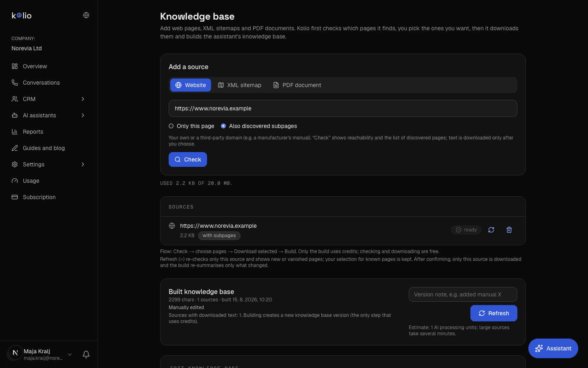Click the Check button
Image resolution: width=588 pixels, height=368 pixels.
click(188, 159)
